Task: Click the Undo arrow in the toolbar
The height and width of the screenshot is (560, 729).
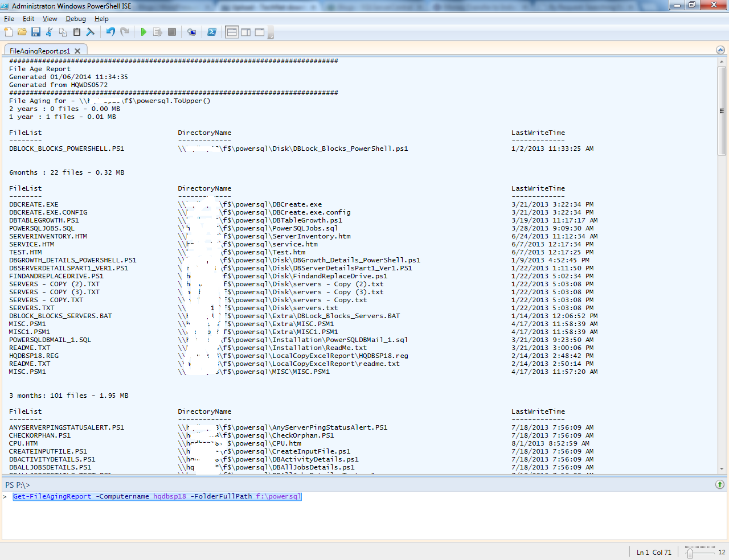Action: 110,32
